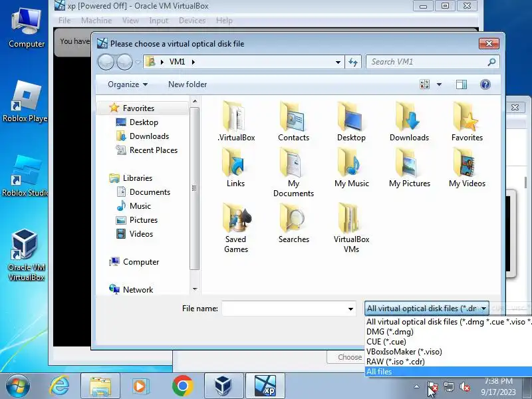Open the Links folder
The height and width of the screenshot is (399, 532).
[x=236, y=168]
